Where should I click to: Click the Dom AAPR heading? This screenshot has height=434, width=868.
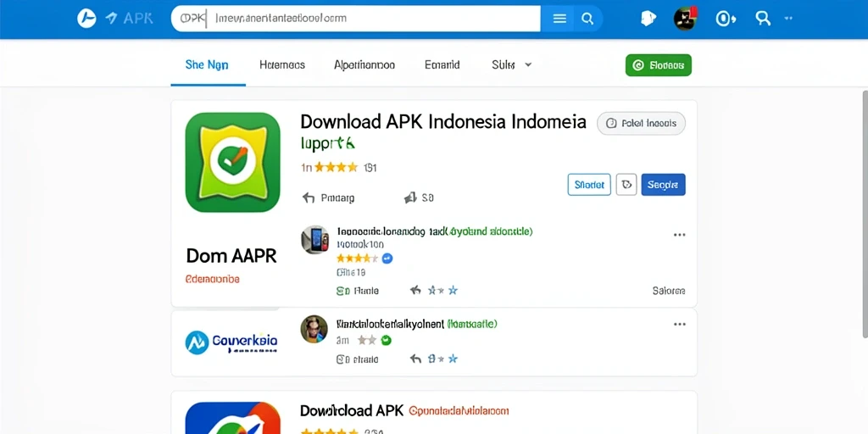pos(231,256)
